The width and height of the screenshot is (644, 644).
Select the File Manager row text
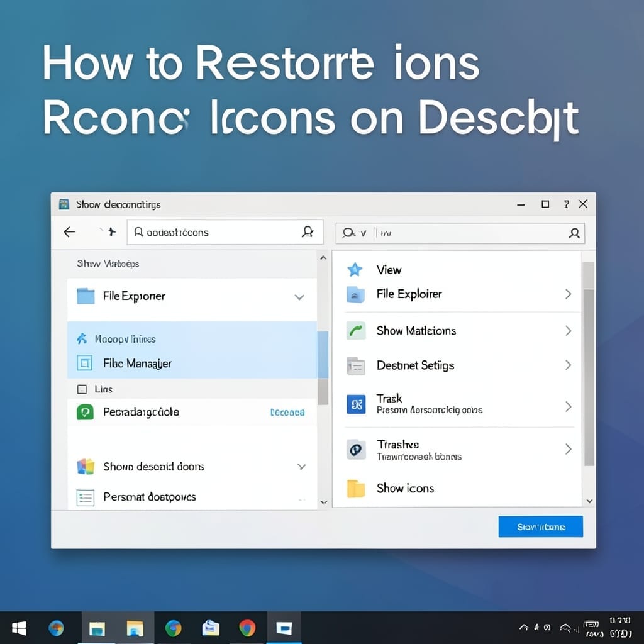pyautogui.click(x=137, y=364)
